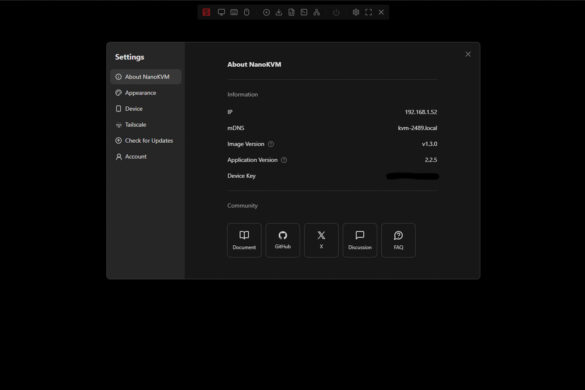This screenshot has width=585, height=390.
Task: Click the Community section label
Action: click(243, 206)
